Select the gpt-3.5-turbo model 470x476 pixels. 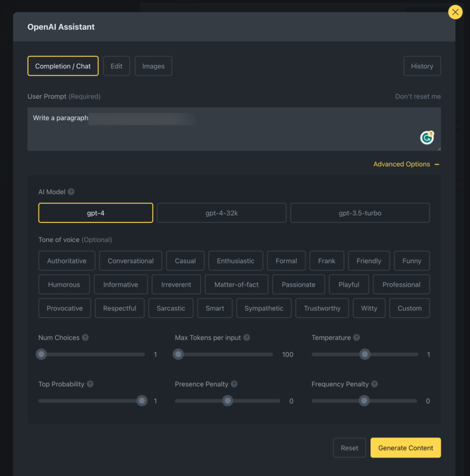pyautogui.click(x=360, y=213)
